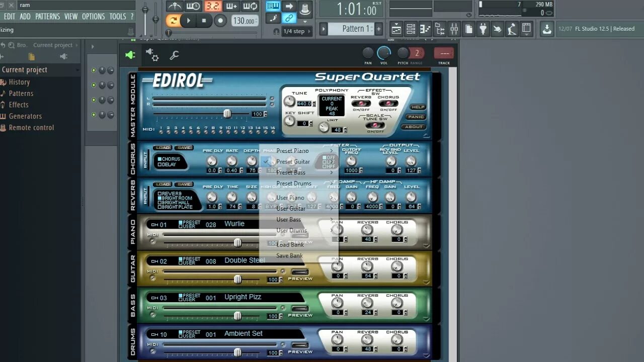Click the KEY SHIFT knob
The width and height of the screenshot is (644, 362).
tap(289, 121)
